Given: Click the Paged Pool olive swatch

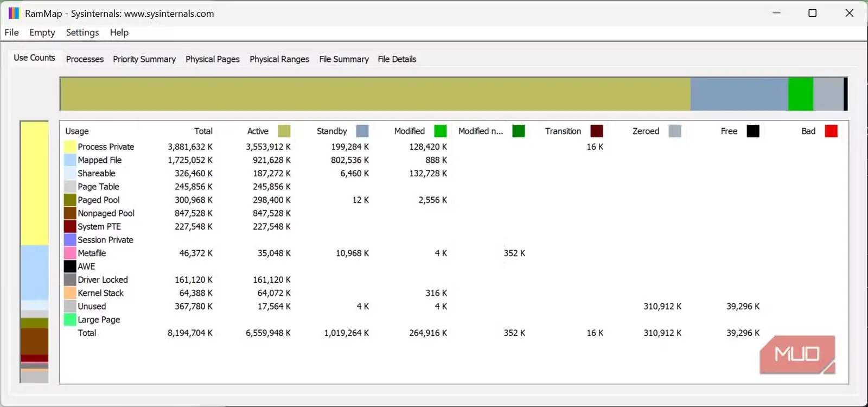Looking at the screenshot, I should (70, 200).
